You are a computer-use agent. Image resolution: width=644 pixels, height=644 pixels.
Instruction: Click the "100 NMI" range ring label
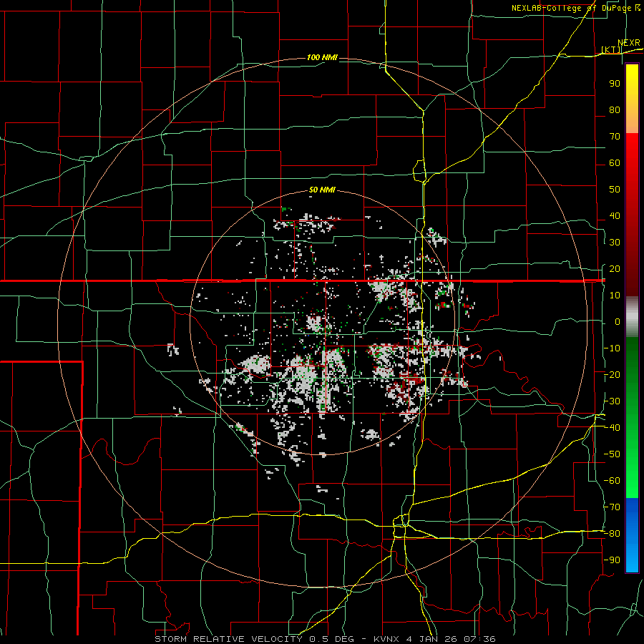point(322,57)
